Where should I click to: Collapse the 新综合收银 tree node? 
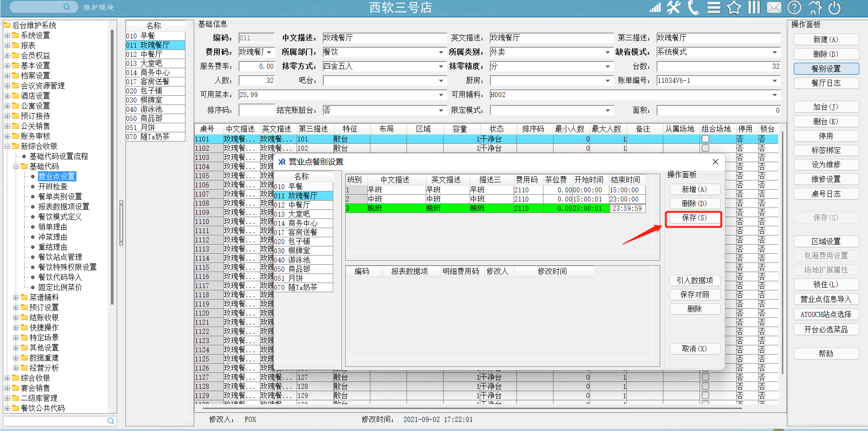pyautogui.click(x=7, y=146)
